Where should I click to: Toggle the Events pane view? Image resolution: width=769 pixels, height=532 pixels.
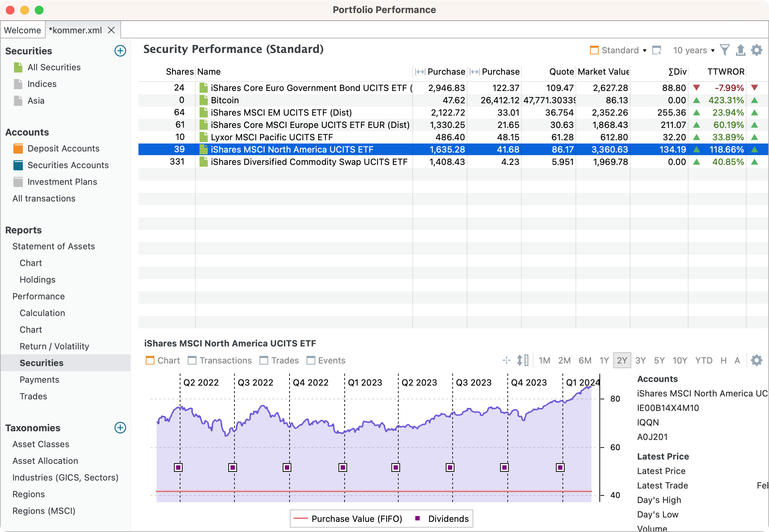click(x=326, y=360)
